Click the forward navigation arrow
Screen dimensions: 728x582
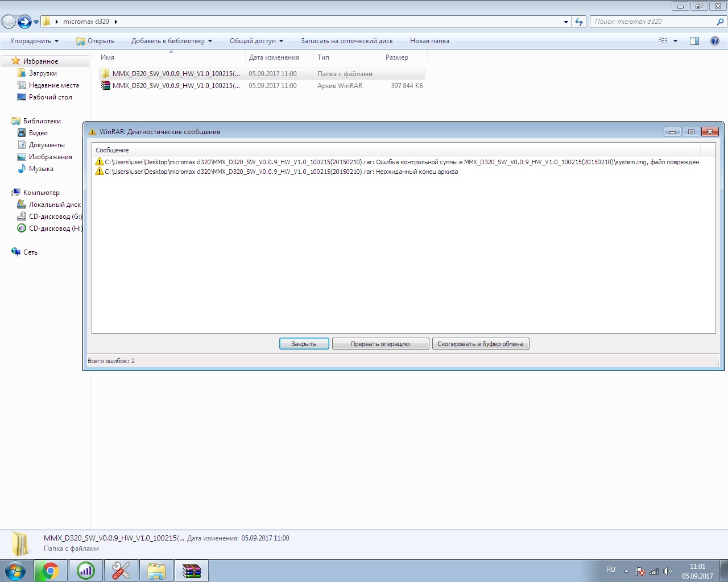(24, 22)
